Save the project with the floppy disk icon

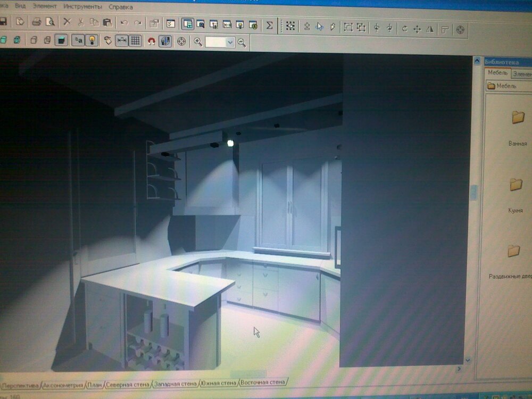[x=3, y=21]
